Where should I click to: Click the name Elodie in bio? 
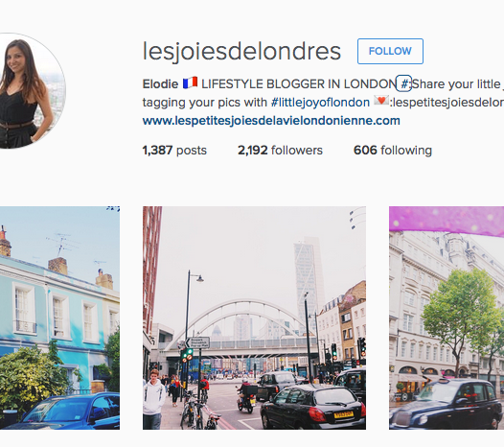pos(160,84)
